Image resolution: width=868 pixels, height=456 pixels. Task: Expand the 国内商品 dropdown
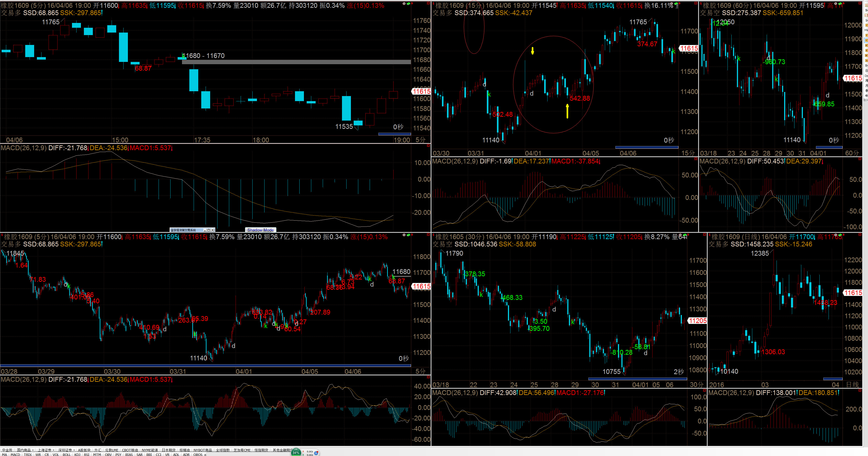pos(33,450)
